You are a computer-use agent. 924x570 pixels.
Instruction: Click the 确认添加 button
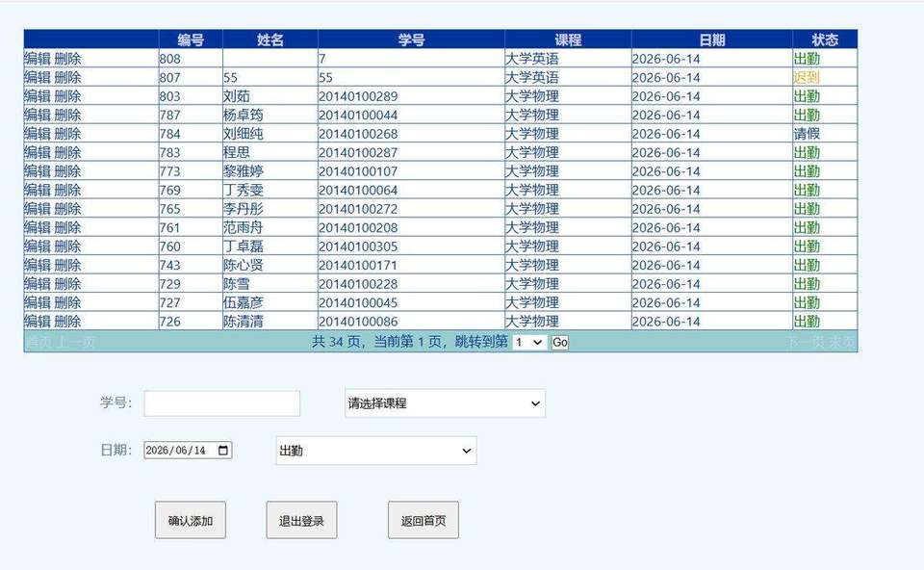click(x=191, y=520)
